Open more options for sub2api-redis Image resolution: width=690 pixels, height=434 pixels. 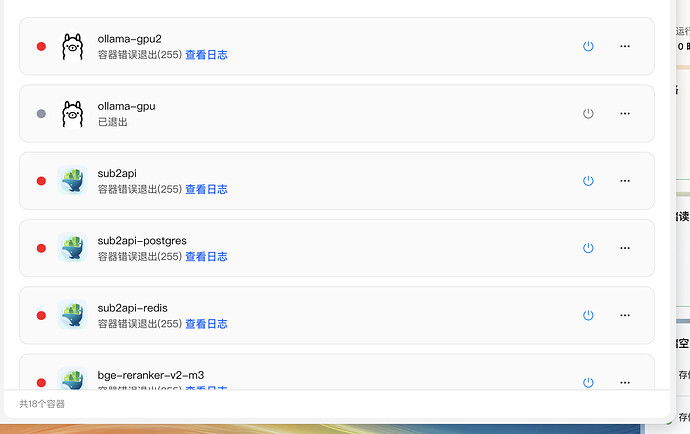pyautogui.click(x=625, y=315)
